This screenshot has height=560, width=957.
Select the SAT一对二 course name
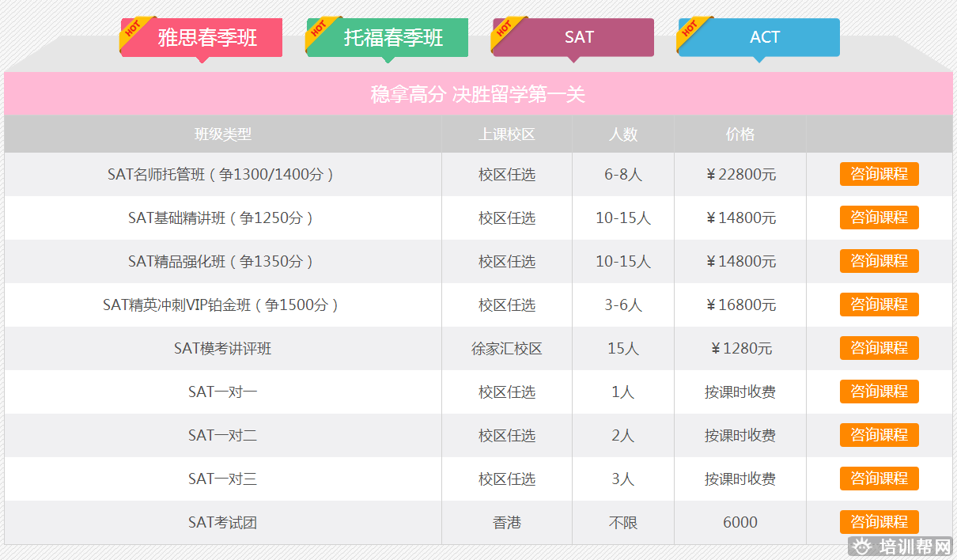tap(223, 436)
